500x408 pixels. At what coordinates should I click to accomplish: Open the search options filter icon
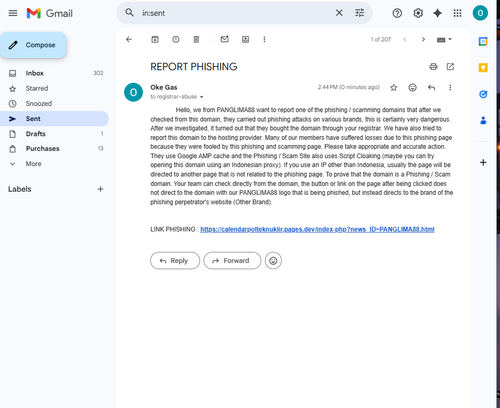coord(359,13)
